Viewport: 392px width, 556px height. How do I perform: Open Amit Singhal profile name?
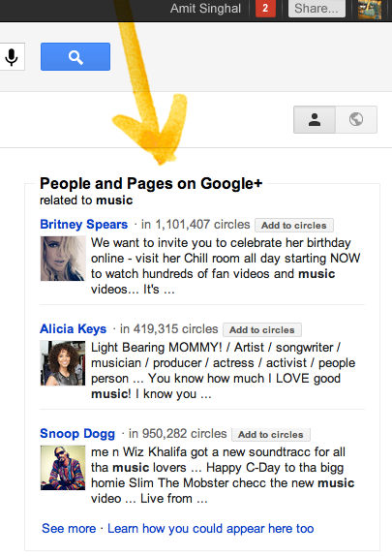[205, 8]
